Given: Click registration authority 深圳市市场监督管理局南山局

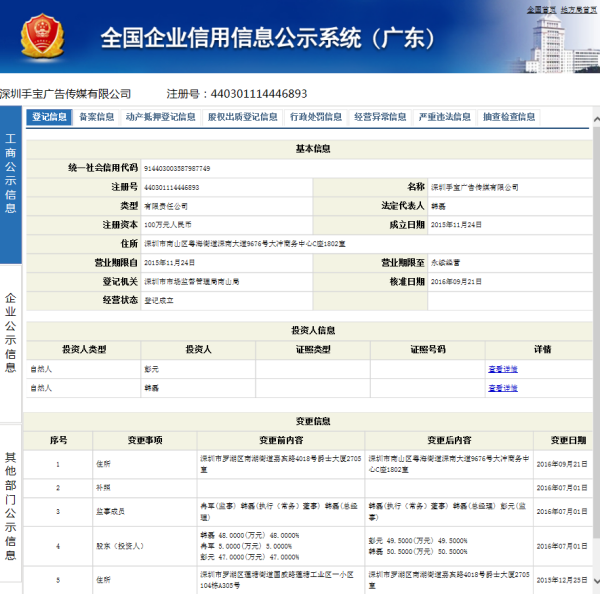Looking at the screenshot, I should [191, 282].
